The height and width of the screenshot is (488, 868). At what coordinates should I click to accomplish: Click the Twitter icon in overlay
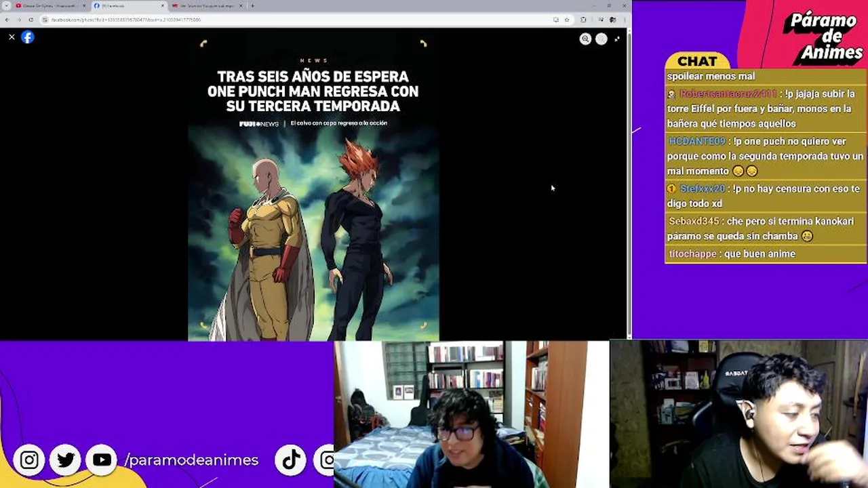(x=66, y=460)
